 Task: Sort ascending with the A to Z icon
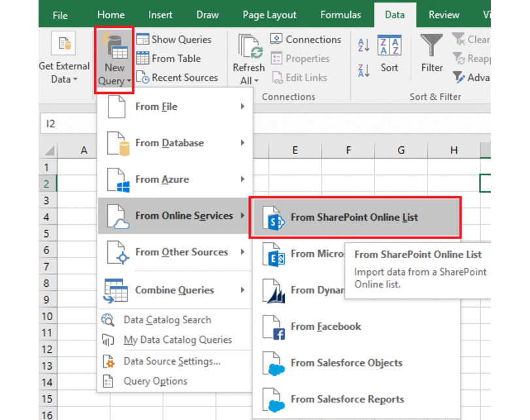364,45
